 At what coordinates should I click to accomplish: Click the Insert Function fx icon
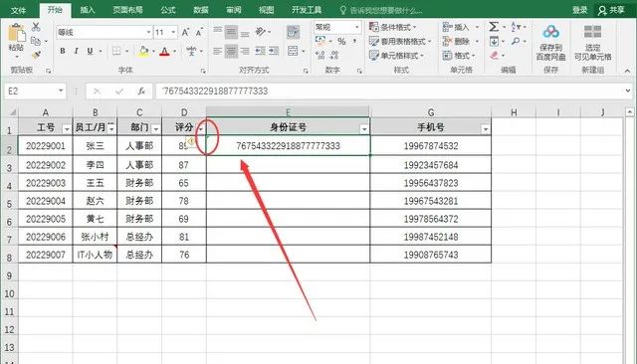coord(141,91)
